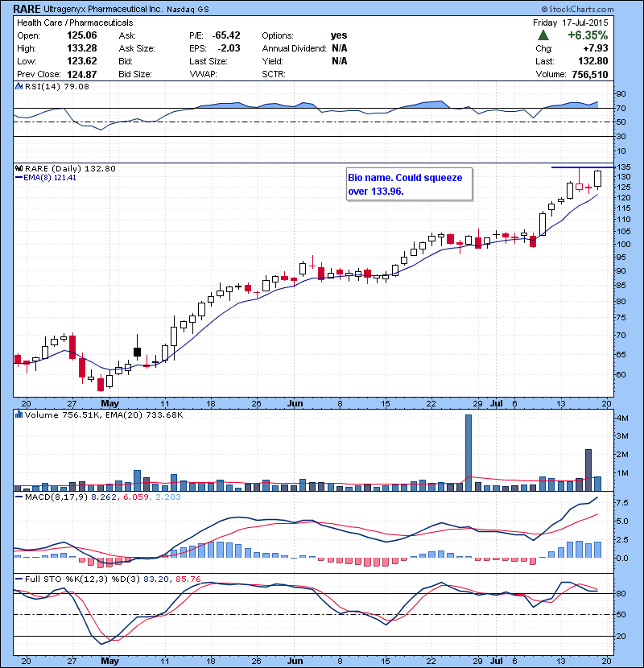Click the 'Bio name. Could squeeze' annotation box

coord(409,184)
